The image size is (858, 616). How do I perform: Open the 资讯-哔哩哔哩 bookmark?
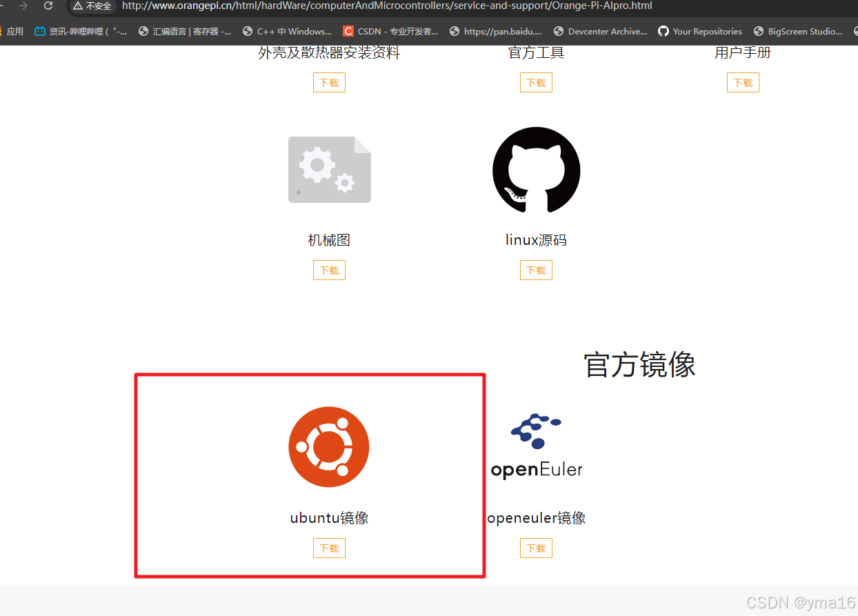click(81, 31)
